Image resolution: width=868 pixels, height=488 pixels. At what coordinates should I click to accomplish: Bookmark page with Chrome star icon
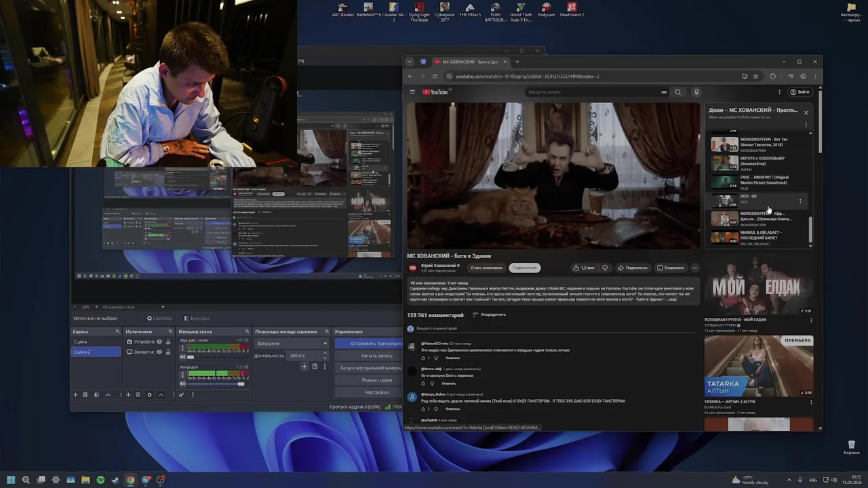tap(755, 76)
